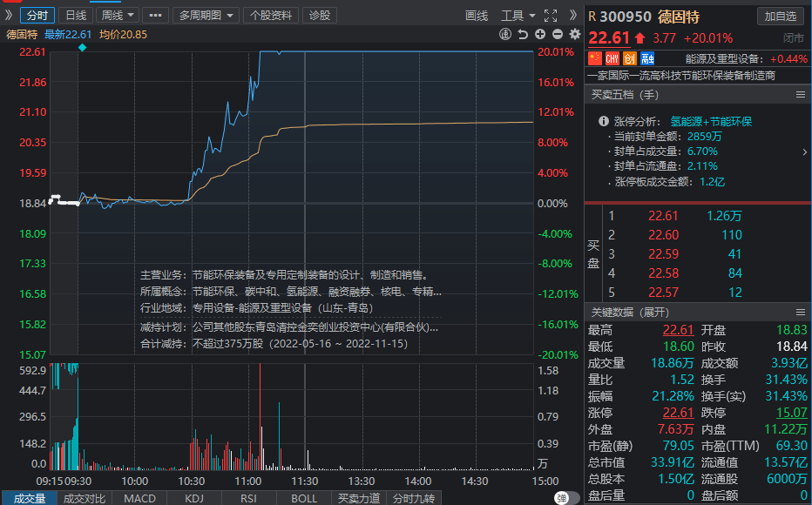Click the 成交额 value 3.93亿
Image resolution: width=812 pixels, height=505 pixels.
coord(789,363)
